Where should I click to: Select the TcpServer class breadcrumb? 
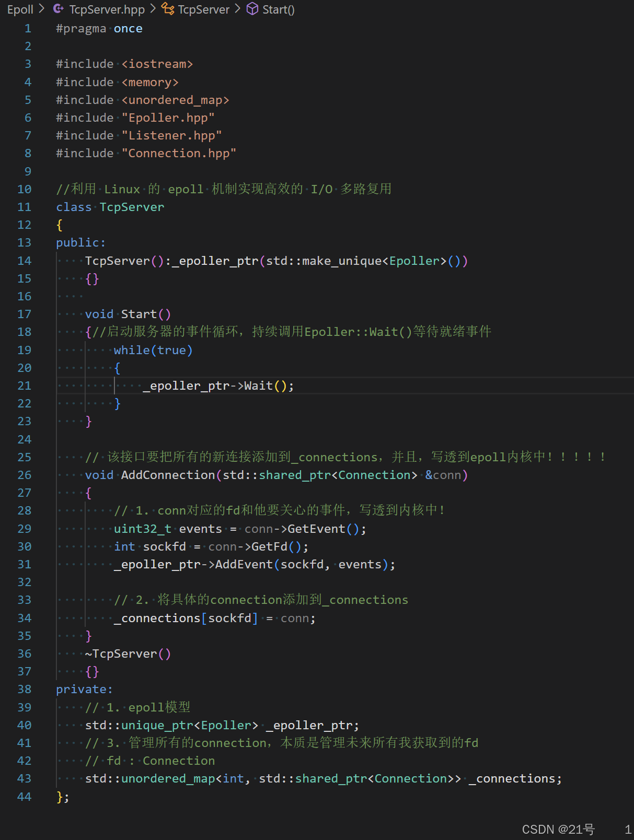pos(203,9)
